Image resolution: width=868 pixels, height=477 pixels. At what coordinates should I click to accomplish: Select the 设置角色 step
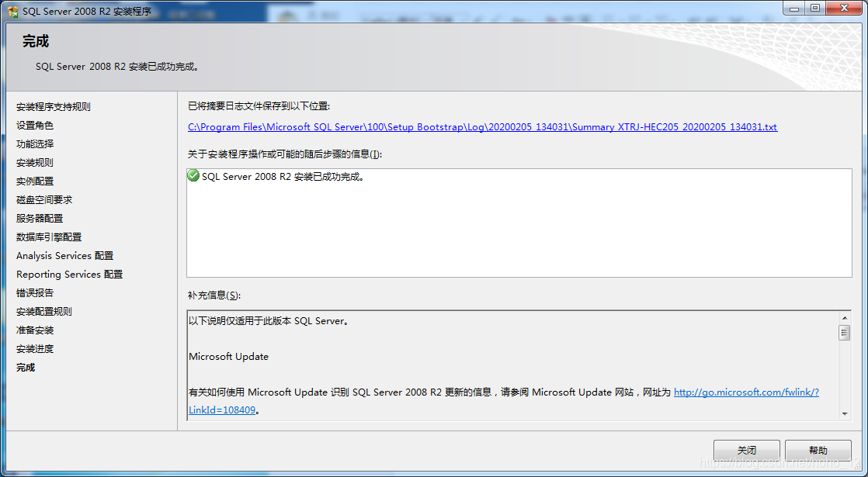click(x=35, y=126)
